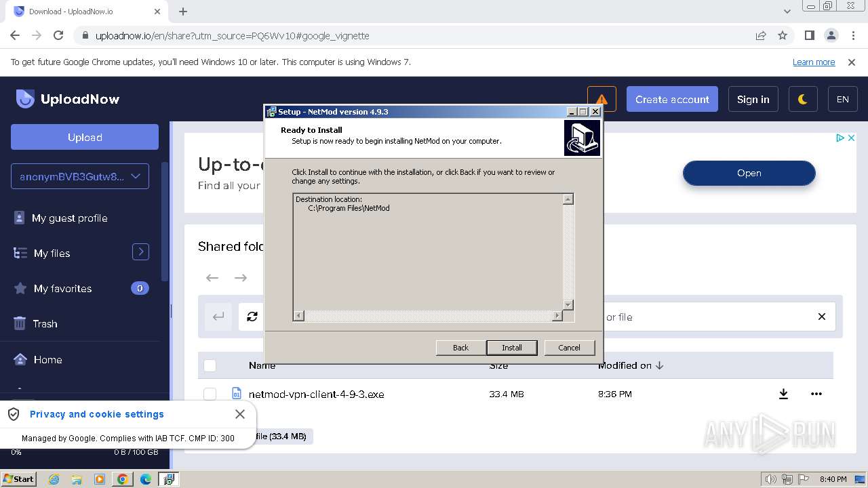Navigate forward with the folder right arrow

[x=241, y=278]
